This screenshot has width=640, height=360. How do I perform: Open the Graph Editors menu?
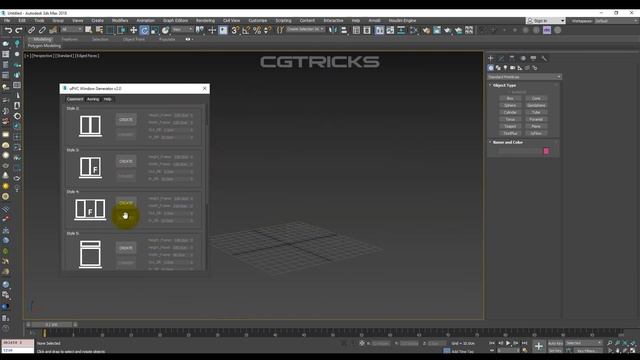click(x=176, y=20)
